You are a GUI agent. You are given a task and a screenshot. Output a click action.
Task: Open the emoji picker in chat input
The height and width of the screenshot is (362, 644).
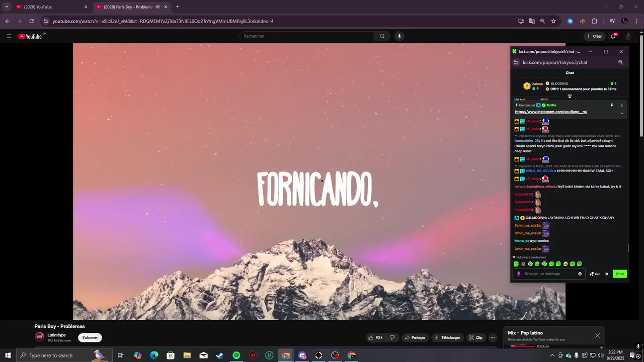coord(580,274)
